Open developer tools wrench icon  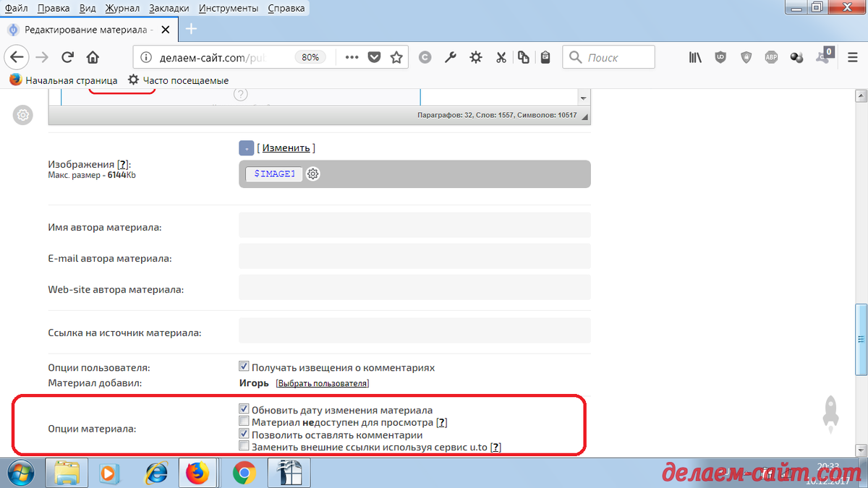(x=450, y=57)
